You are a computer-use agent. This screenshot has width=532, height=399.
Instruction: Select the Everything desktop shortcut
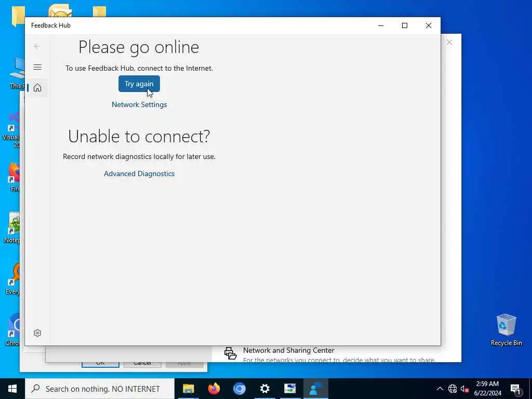click(x=14, y=279)
